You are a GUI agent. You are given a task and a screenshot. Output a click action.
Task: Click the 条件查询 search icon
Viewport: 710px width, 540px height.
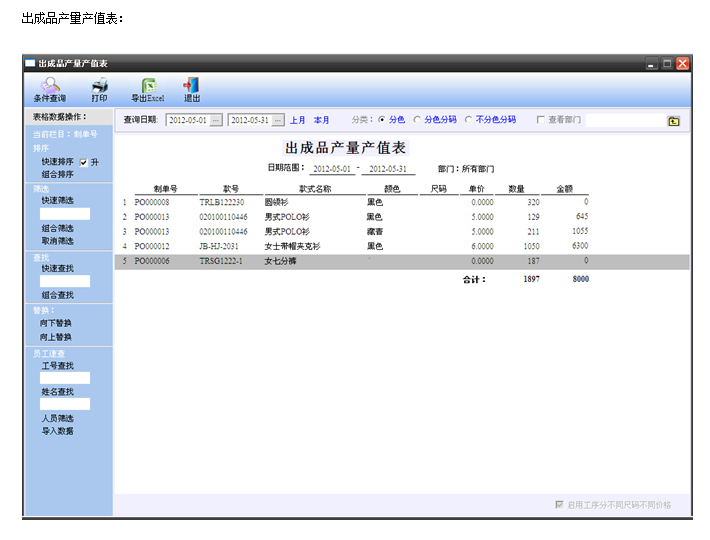tap(49, 86)
